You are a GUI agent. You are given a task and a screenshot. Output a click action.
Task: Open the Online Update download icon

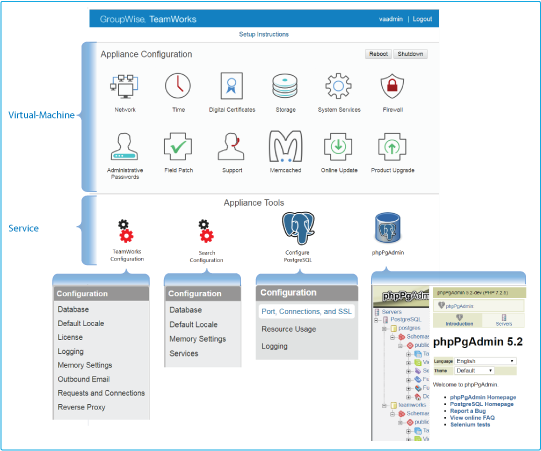pyautogui.click(x=338, y=147)
